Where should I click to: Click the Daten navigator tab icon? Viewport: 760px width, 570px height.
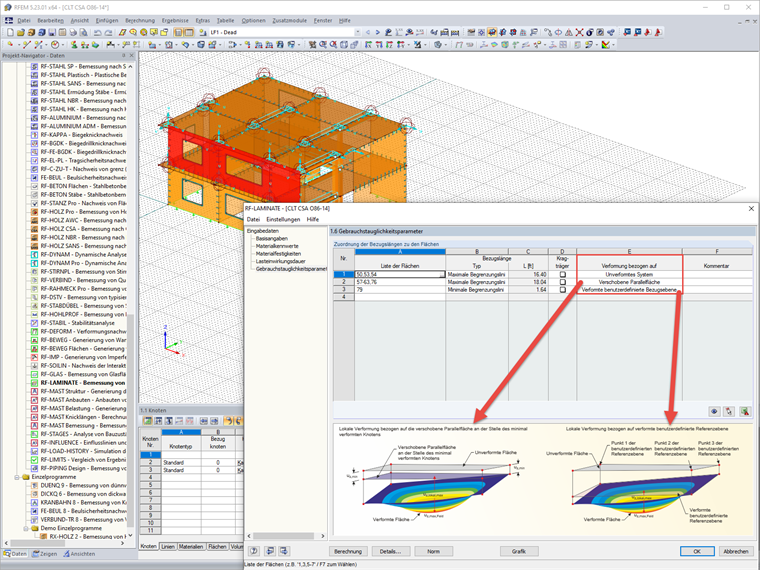tap(7, 554)
